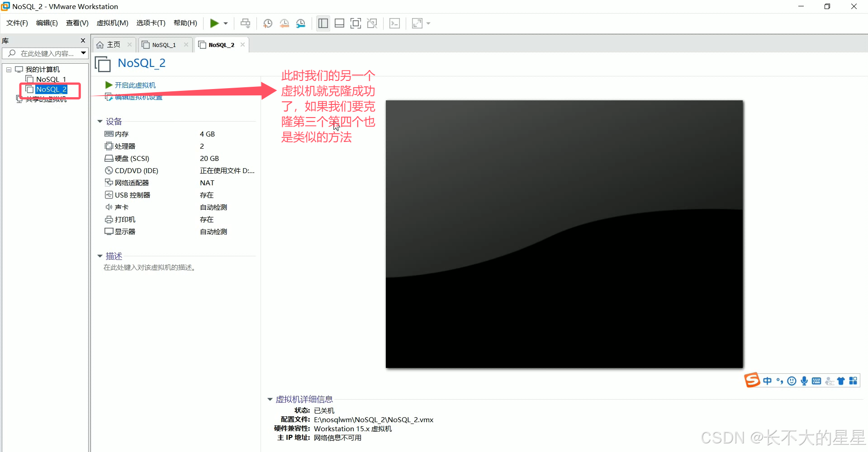The height and width of the screenshot is (452, 868).
Task: Open Sogou toolbox grid icon
Action: click(853, 381)
